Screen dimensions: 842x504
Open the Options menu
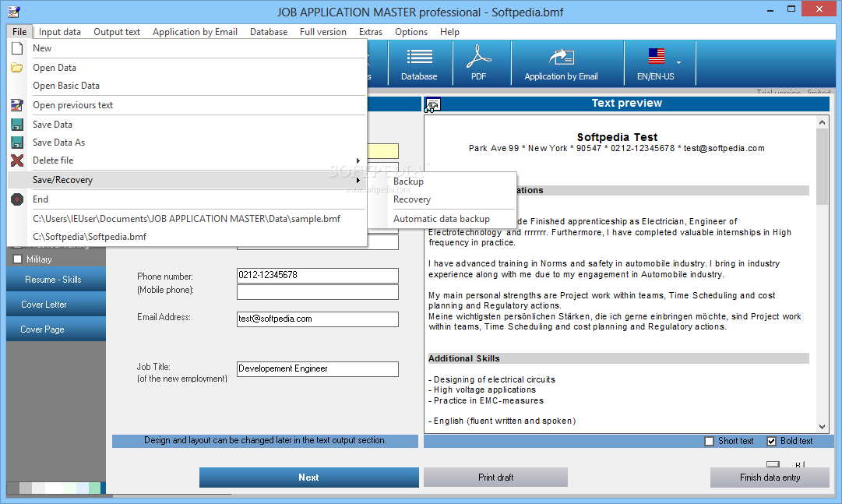[x=411, y=32]
